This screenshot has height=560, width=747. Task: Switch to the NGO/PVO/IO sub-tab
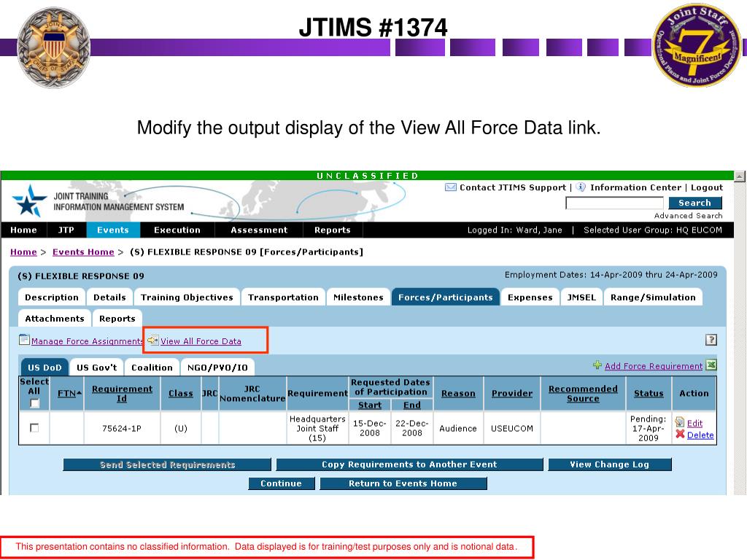[217, 367]
